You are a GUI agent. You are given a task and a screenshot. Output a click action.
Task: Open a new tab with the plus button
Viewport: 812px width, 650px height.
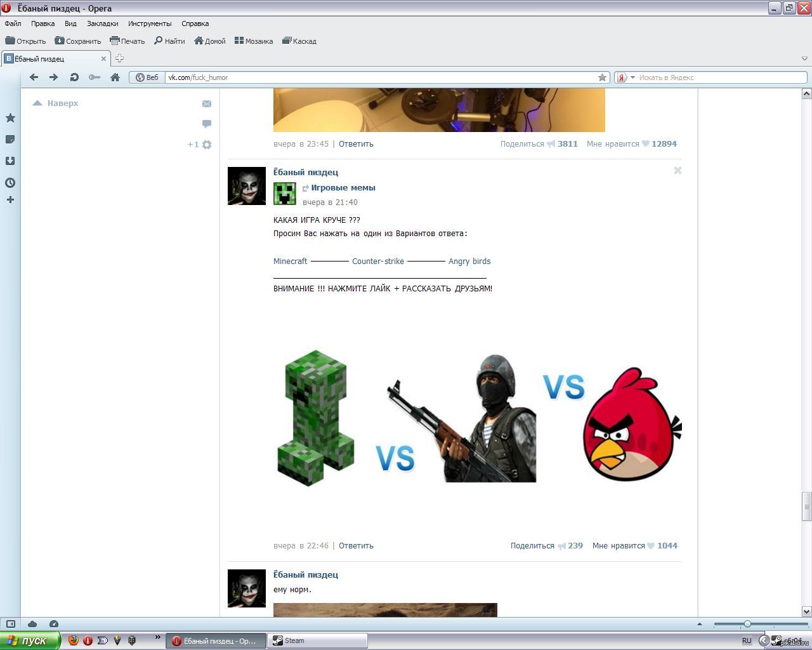click(119, 58)
